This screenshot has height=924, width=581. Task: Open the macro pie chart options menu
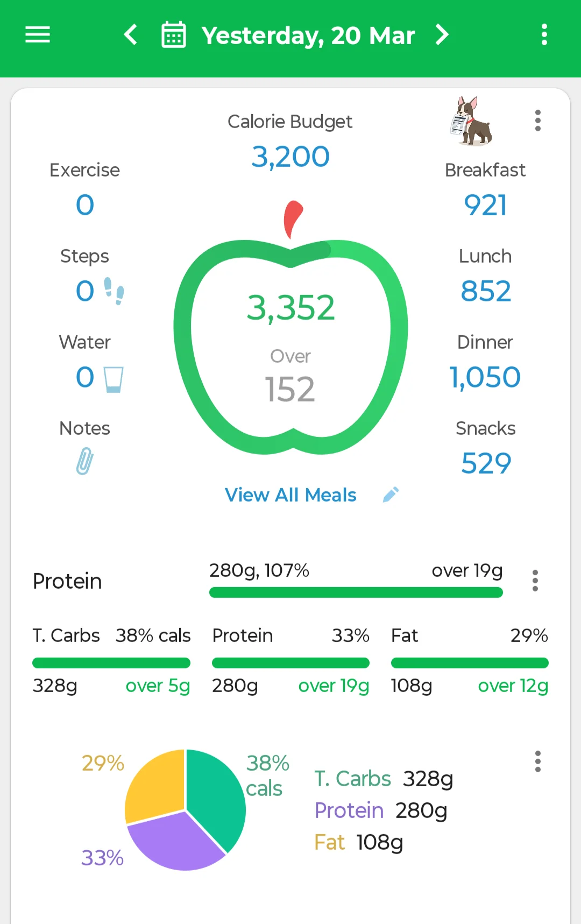coord(537,761)
